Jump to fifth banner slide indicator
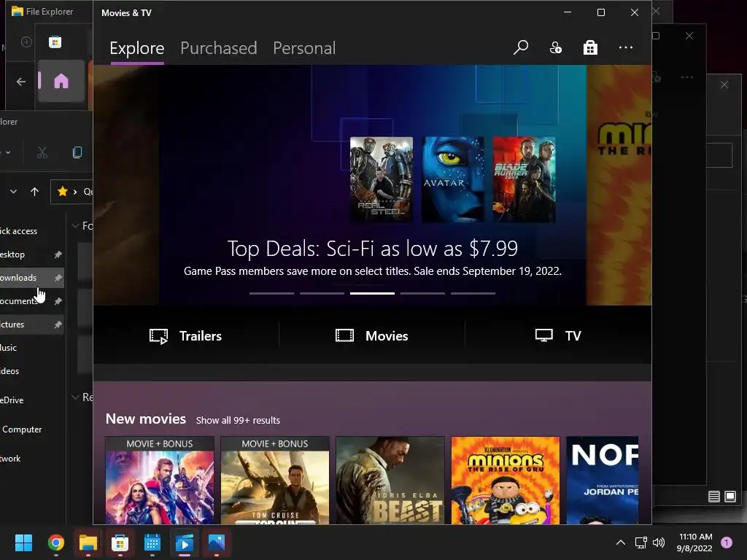Screen dimensions: 747x560 (x=473, y=293)
